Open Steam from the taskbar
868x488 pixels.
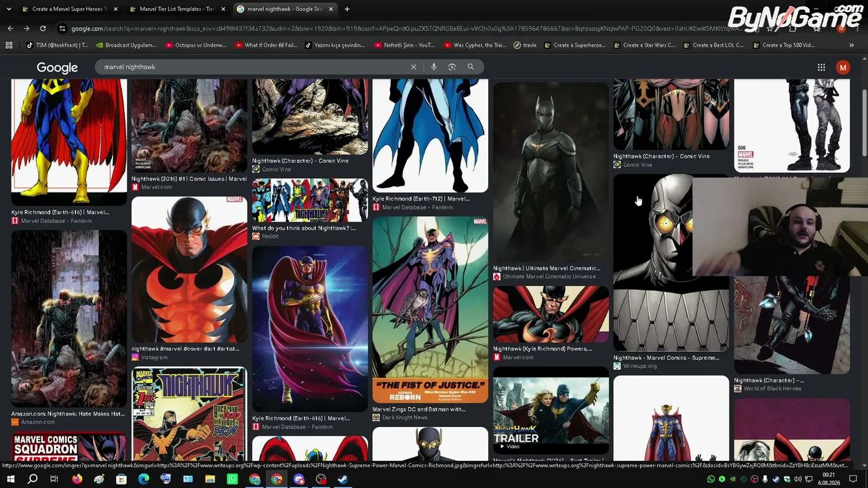343,479
